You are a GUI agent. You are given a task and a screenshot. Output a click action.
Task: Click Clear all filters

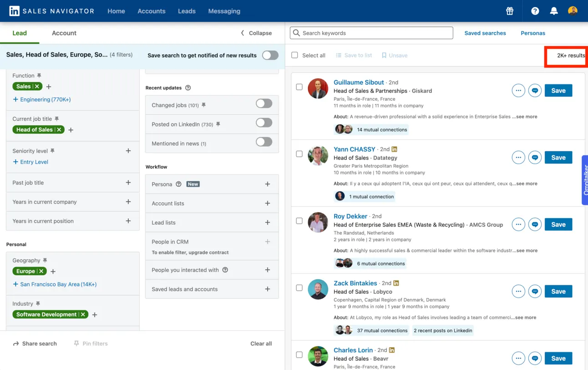pos(261,344)
